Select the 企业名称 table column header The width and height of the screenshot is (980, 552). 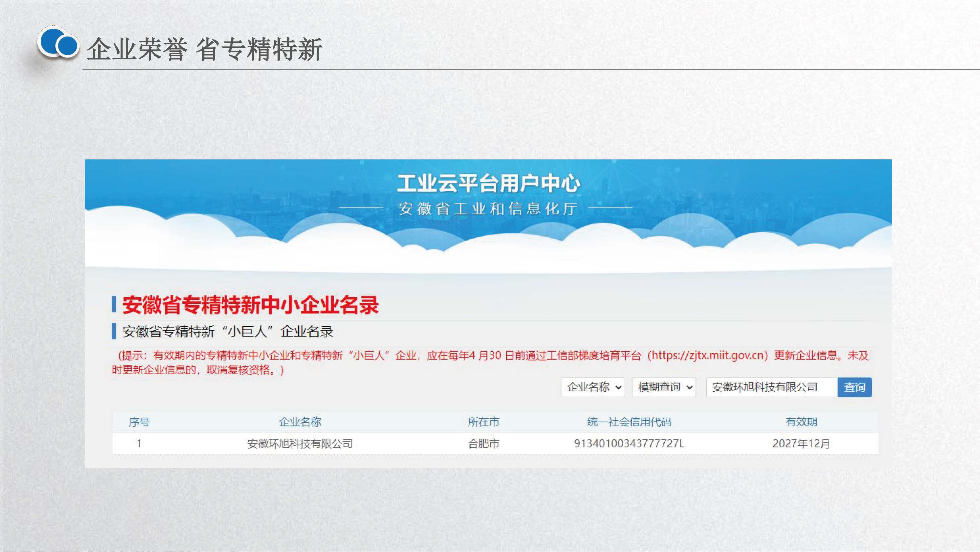(x=300, y=422)
